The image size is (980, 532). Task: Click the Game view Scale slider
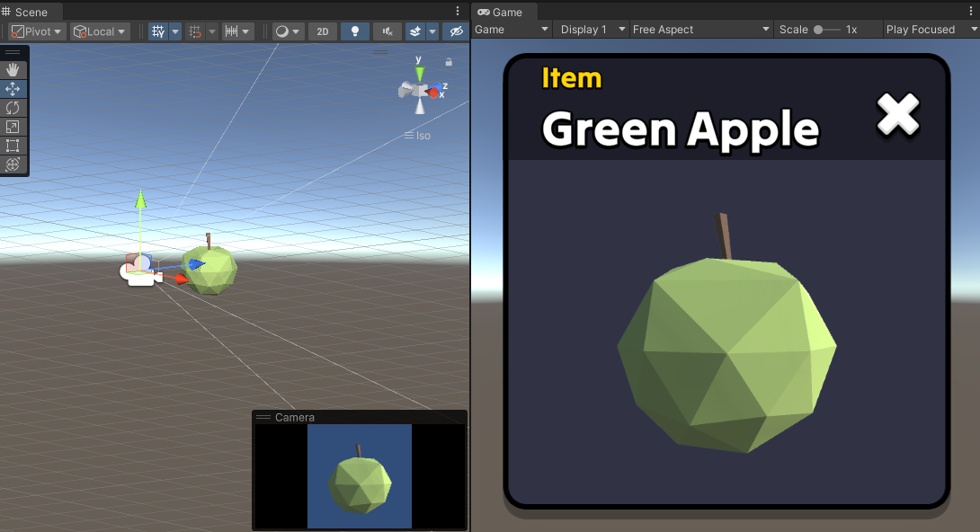pos(826,30)
